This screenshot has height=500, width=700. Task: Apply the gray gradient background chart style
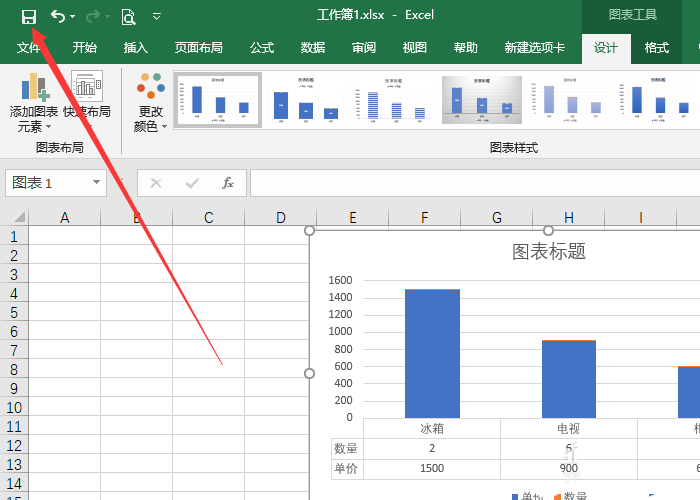482,100
